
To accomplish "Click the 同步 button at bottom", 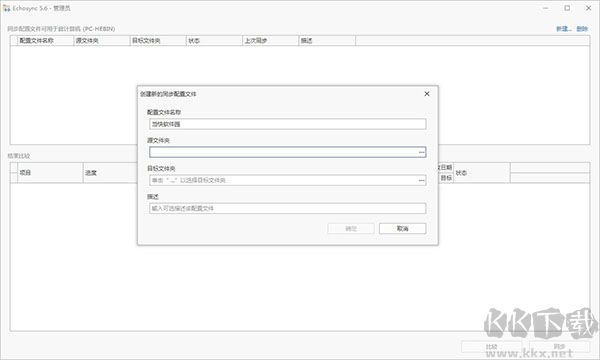I will point(559,347).
